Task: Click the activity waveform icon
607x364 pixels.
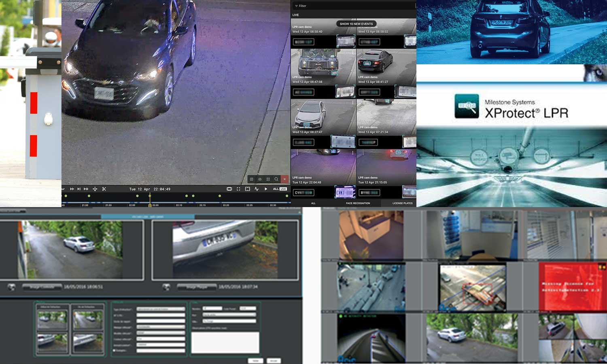Action: 257,189
